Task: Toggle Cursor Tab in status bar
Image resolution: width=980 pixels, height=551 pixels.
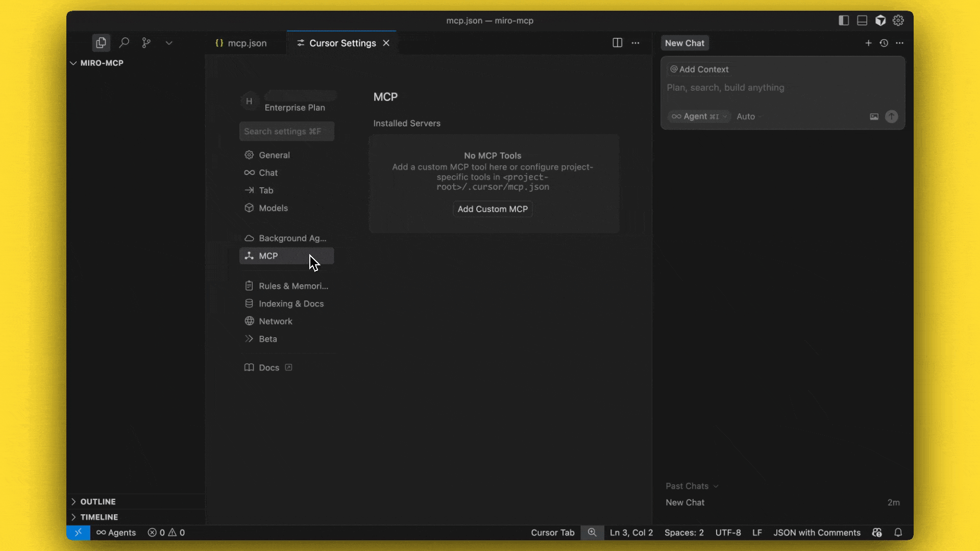Action: coord(552,533)
